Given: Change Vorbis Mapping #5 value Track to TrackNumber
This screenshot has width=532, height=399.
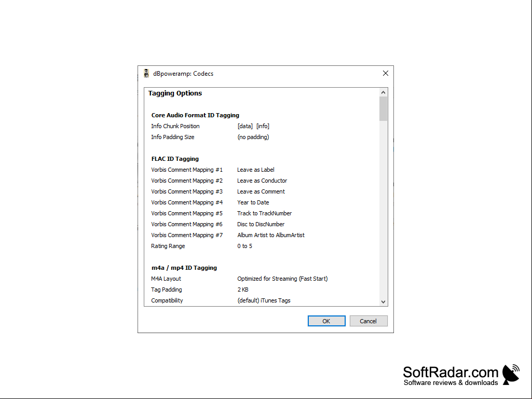Looking at the screenshot, I should pos(264,213).
